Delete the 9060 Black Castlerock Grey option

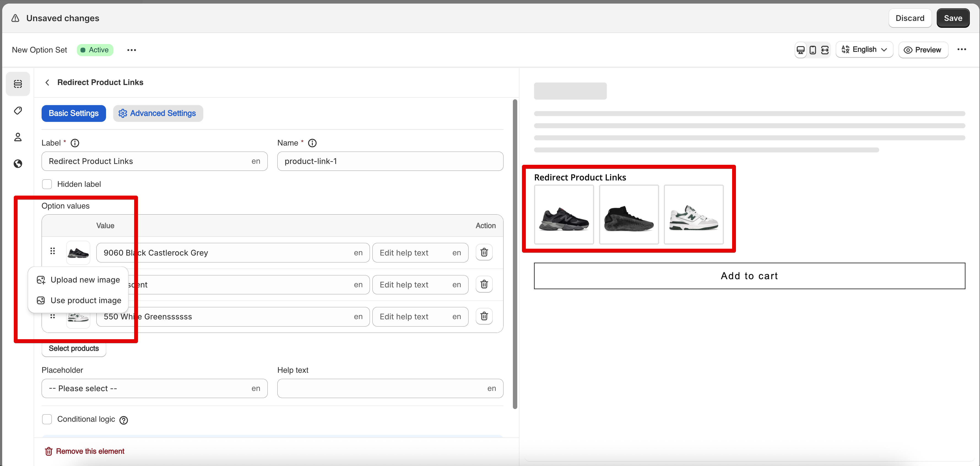coord(484,252)
